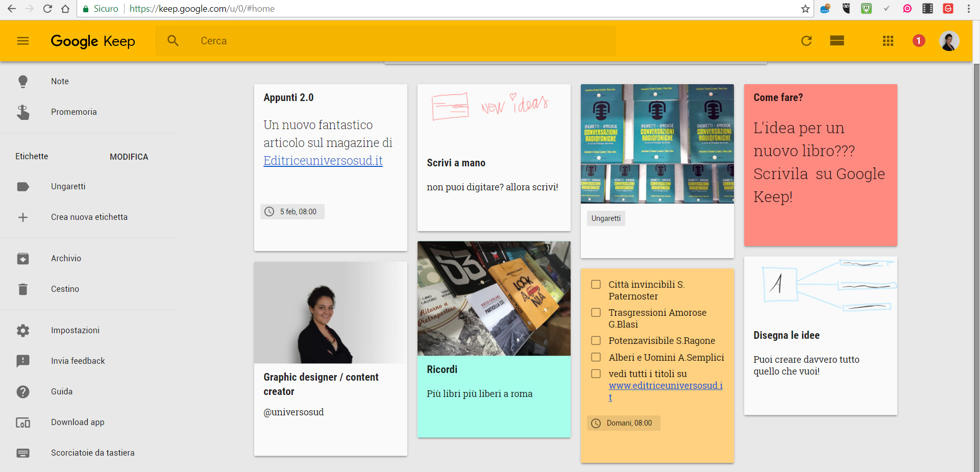Refresh notes with the reload icon

coord(806,41)
